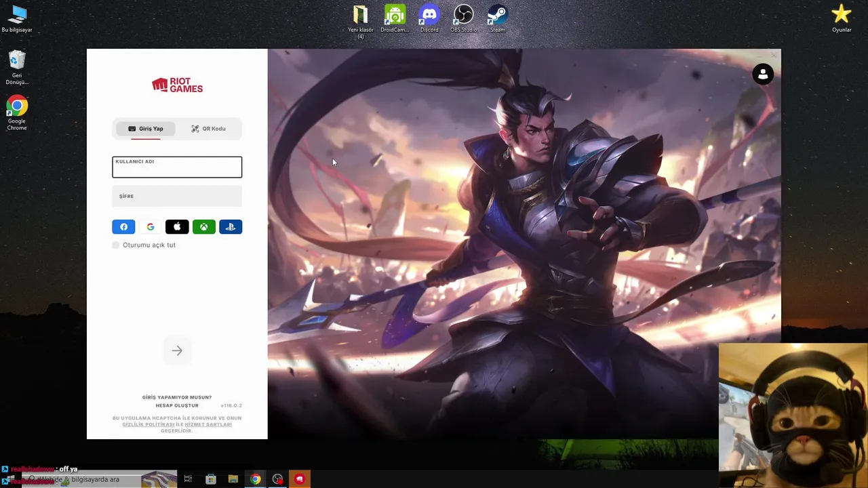Open Gizlilik Politikası link

pos(149,424)
